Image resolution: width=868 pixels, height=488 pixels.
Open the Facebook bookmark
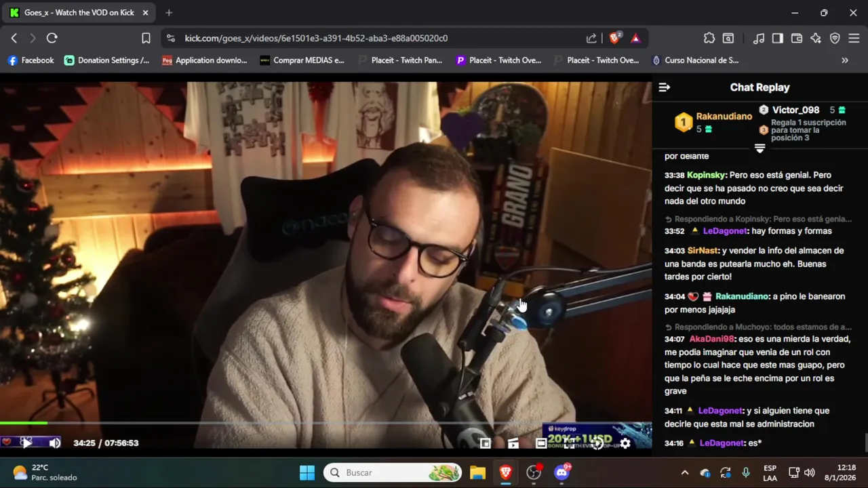tap(31, 60)
